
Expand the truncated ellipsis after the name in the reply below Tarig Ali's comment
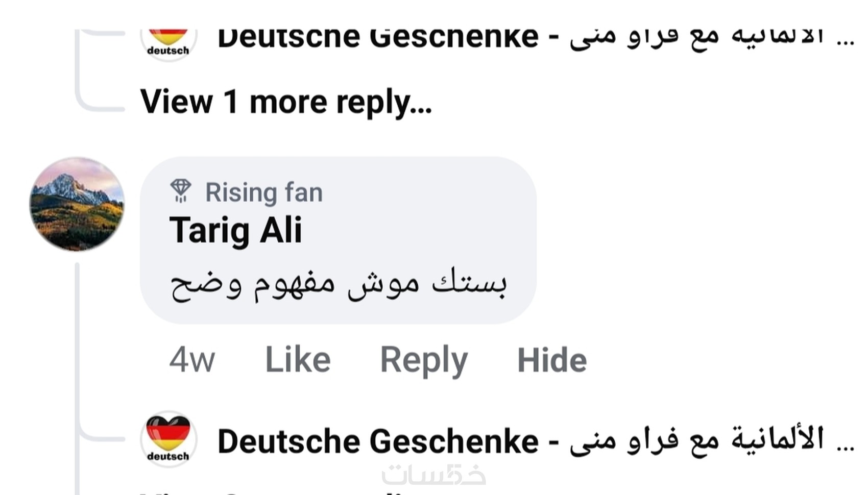coord(846,444)
